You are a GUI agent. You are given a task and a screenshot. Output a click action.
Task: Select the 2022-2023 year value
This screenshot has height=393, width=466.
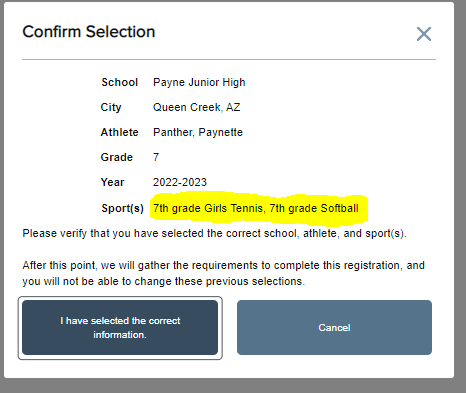180,182
